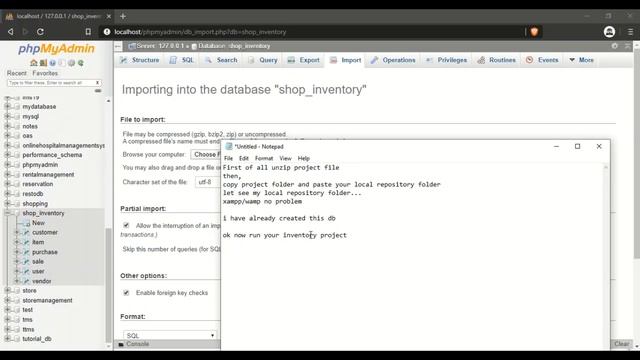Open the character set utf-8 dropdown
Screen dimensions: 640x360
pos(207,182)
